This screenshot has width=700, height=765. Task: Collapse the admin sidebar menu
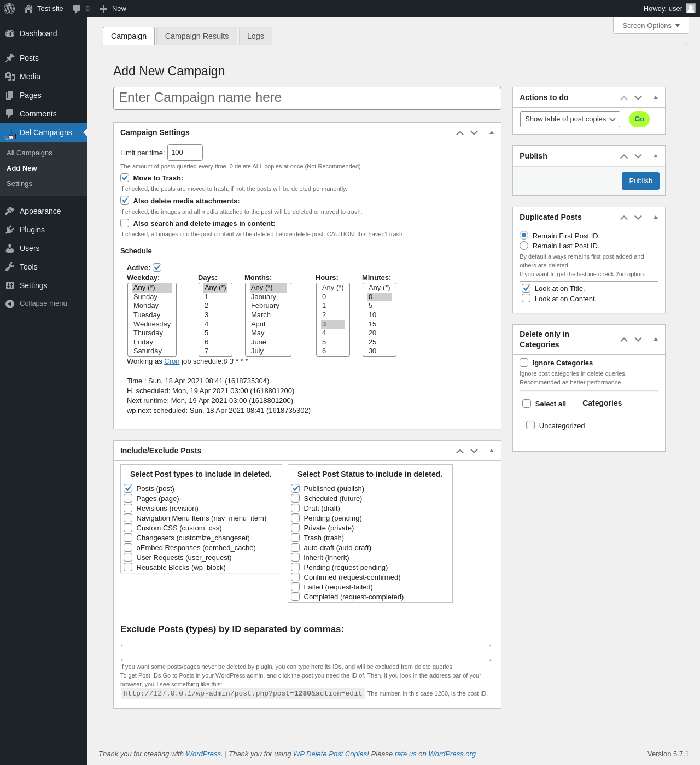point(44,303)
